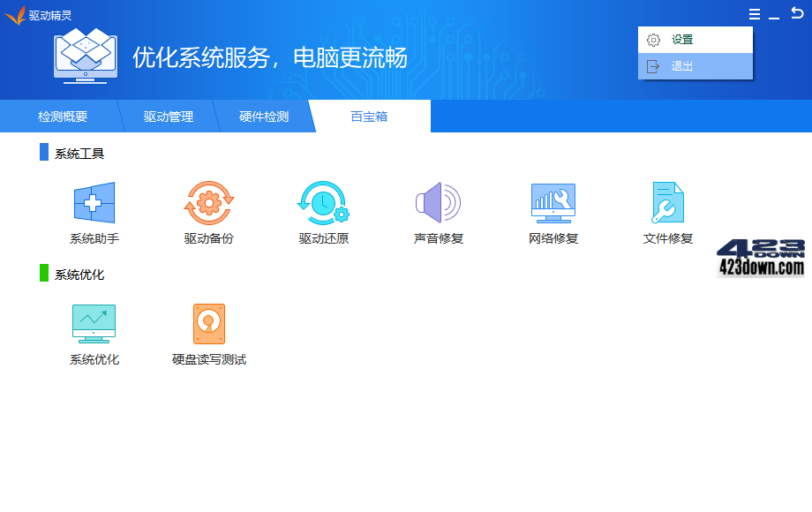Click the back arrow in title bar
This screenshot has width=812, height=512.
799,13
